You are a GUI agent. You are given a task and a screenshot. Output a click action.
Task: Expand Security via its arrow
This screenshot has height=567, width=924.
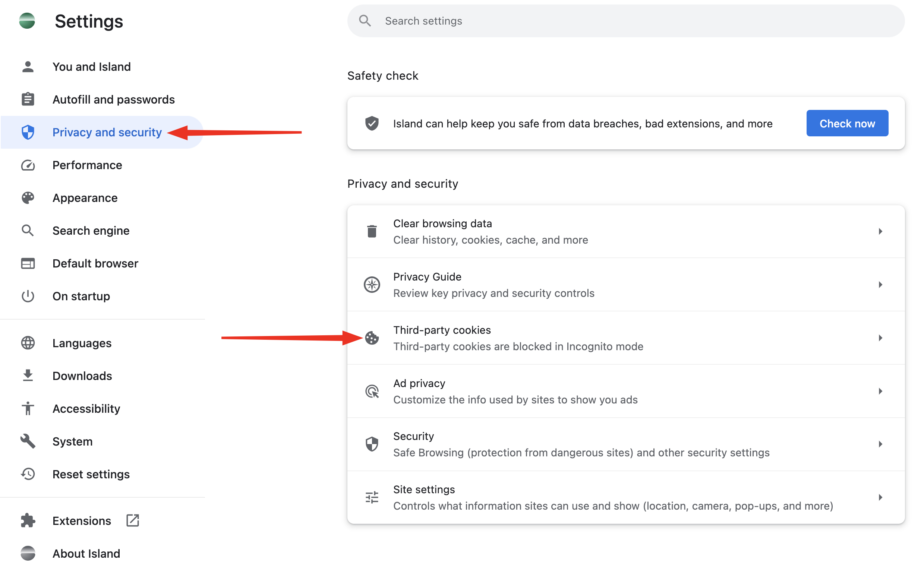(x=880, y=444)
